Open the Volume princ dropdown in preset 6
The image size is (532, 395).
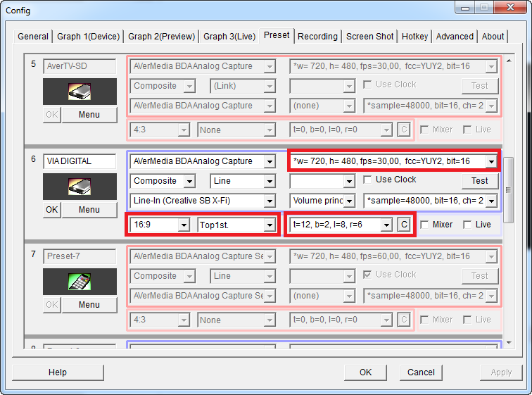tap(322, 201)
